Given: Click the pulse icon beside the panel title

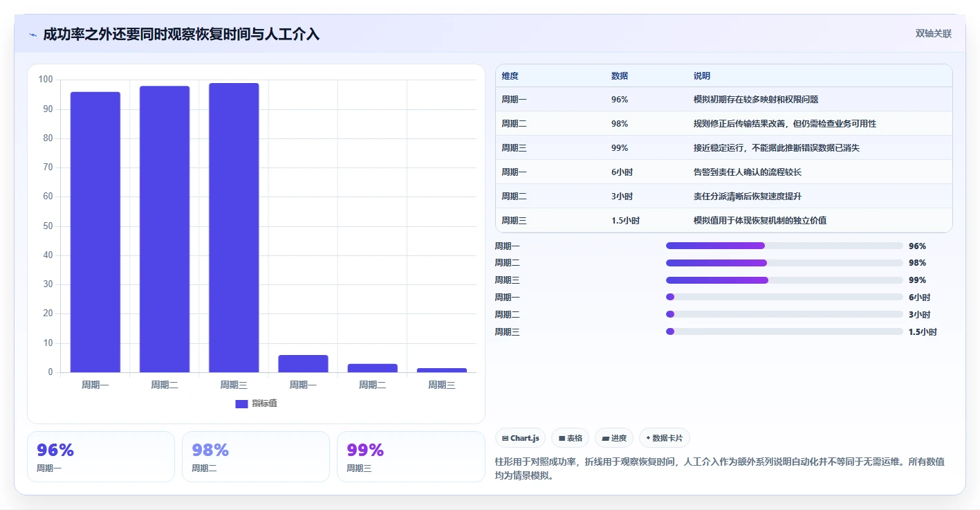Looking at the screenshot, I should click(x=33, y=35).
